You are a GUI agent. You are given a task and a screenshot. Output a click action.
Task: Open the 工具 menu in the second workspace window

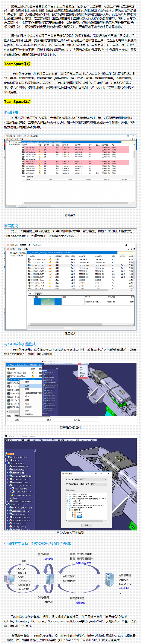tap(26, 249)
